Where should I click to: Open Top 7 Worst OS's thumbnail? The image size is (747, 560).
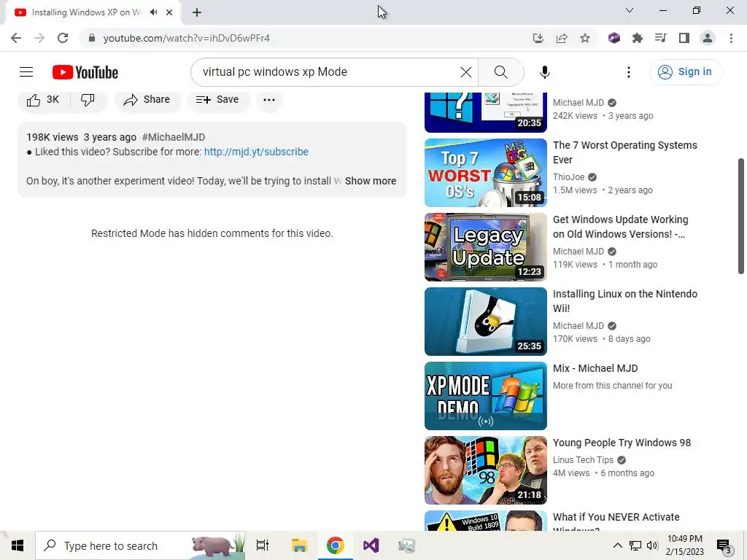pos(485,173)
